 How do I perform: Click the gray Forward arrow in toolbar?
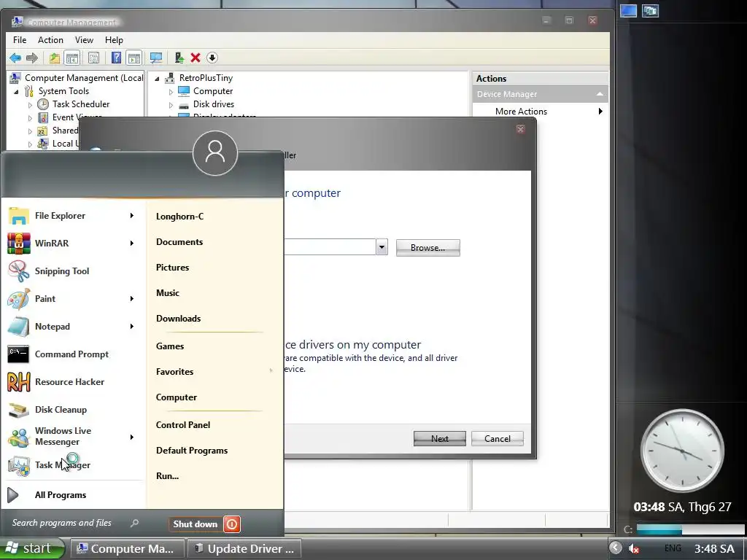pos(32,58)
